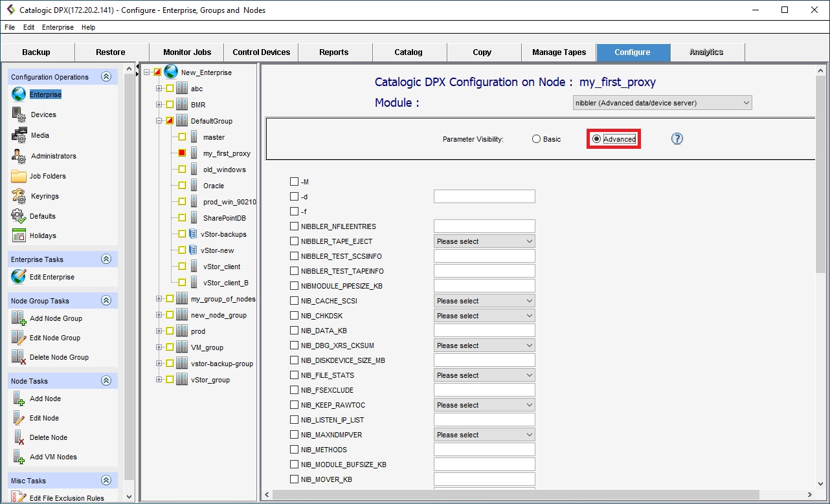Click the Holidays calendar icon
Screen dimensions: 830x504
coord(19,236)
